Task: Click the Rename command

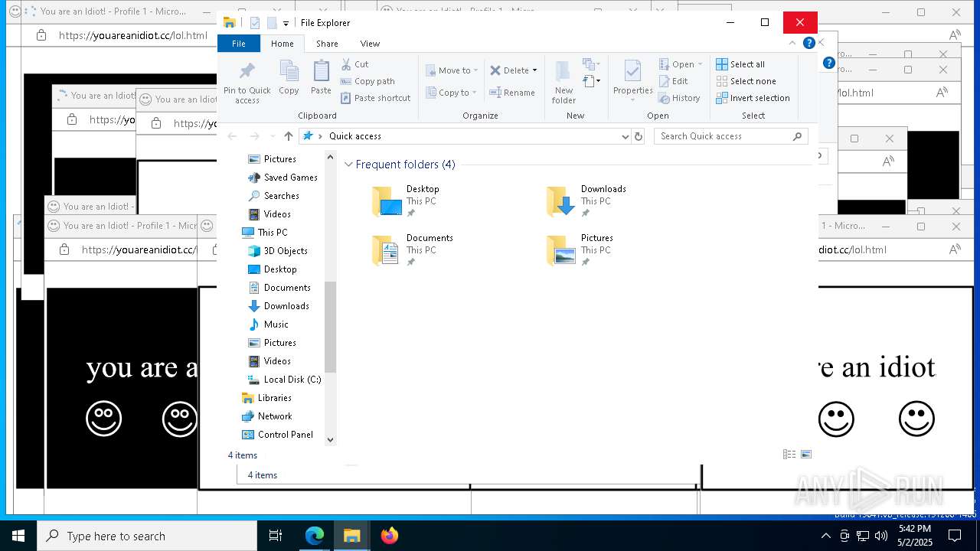Action: coord(513,93)
